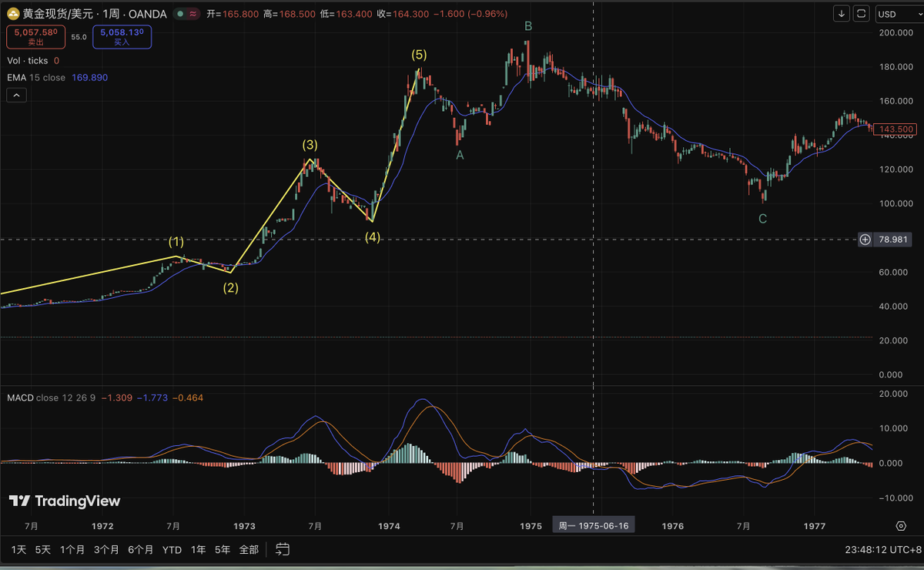Click the 开=165.800 open value

tap(233, 14)
